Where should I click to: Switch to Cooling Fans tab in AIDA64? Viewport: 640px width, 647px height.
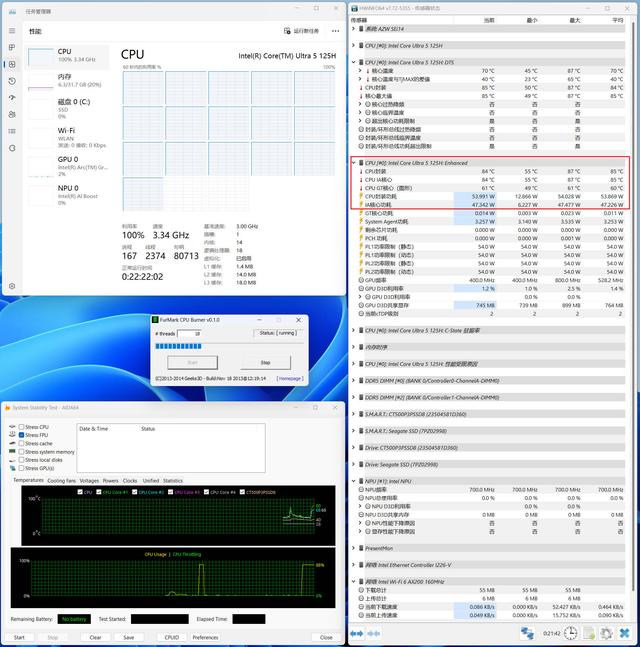click(61, 481)
